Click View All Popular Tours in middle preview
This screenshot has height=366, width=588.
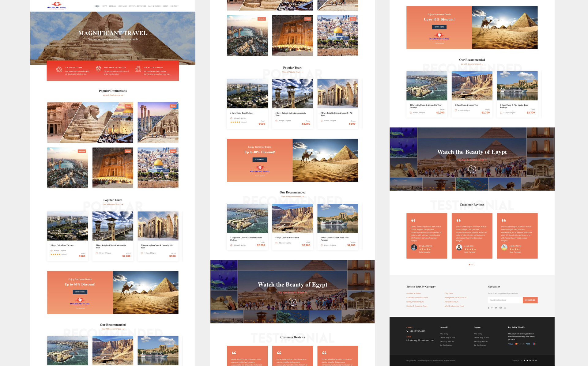pos(292,72)
